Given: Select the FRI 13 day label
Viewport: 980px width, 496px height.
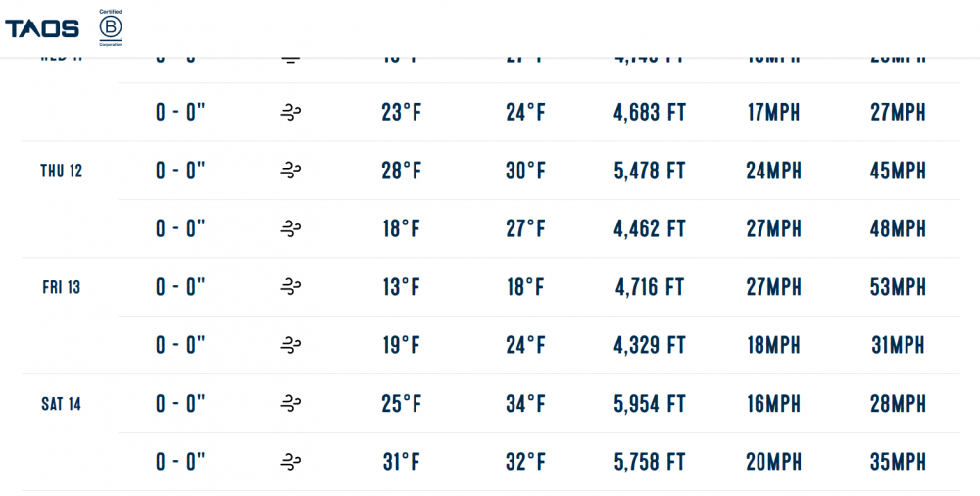Looking at the screenshot, I should tap(62, 287).
